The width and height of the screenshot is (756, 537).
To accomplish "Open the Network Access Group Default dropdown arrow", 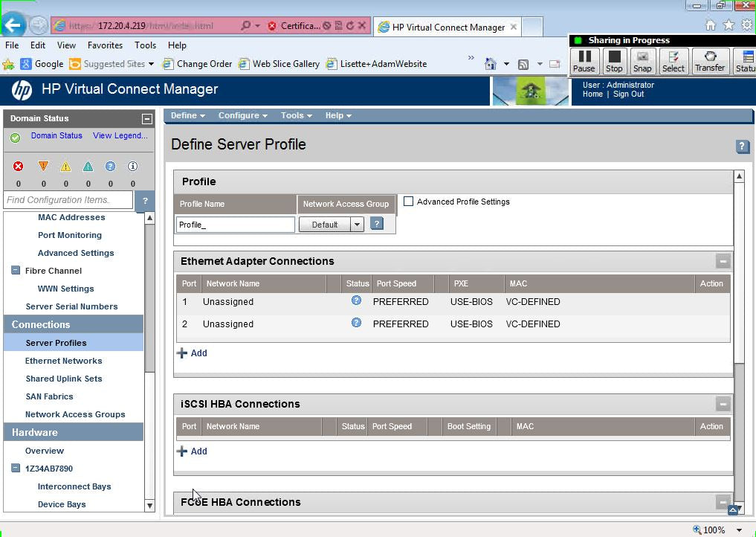I will 357,225.
